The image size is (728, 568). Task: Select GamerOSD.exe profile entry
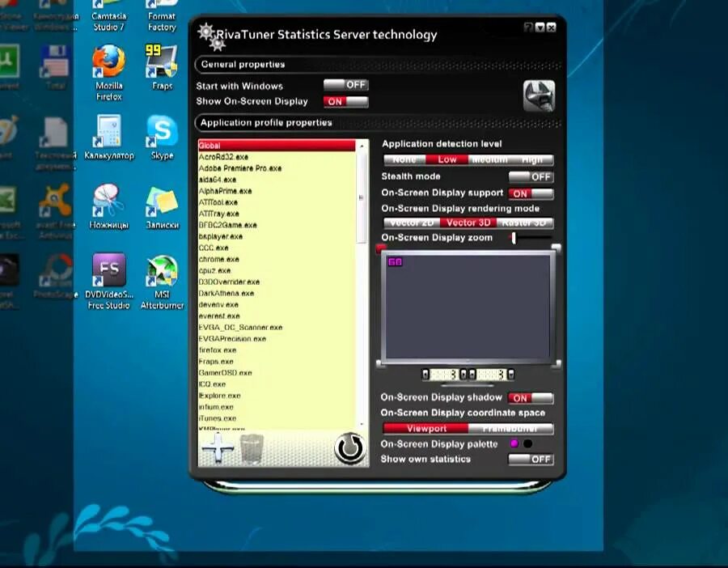277,373
